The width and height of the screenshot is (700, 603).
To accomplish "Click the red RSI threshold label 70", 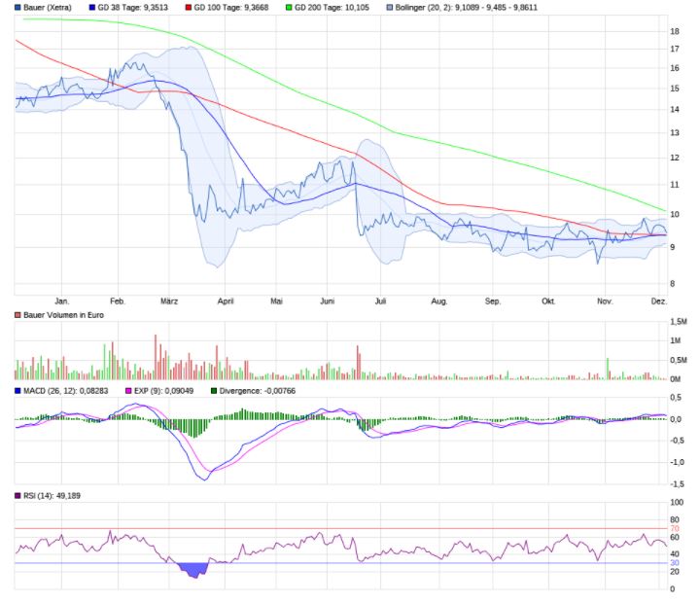I will pos(675,528).
